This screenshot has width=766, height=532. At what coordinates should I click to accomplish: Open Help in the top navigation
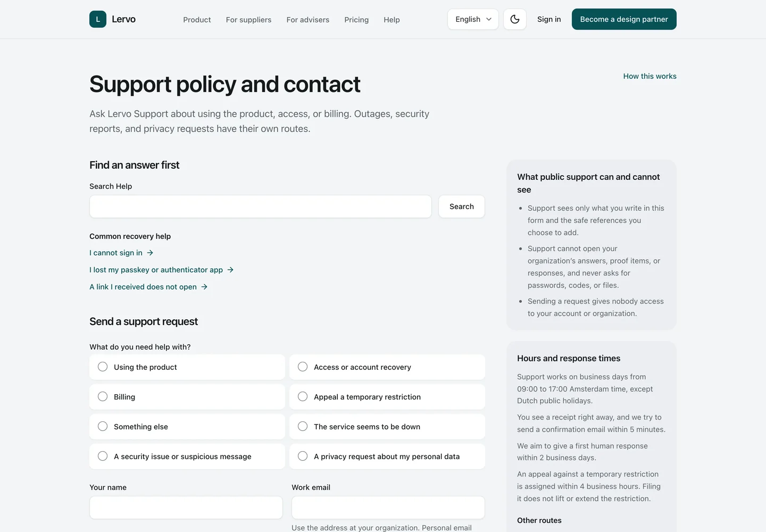(392, 20)
